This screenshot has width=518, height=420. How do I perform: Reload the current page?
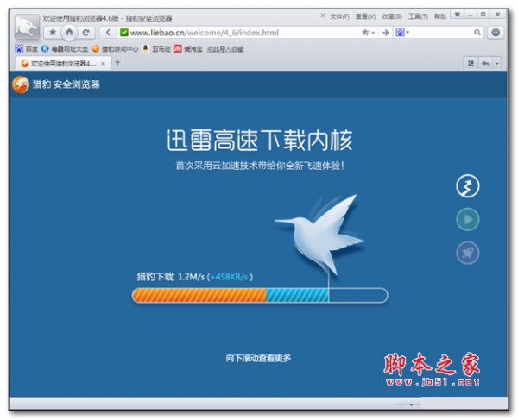(x=85, y=32)
